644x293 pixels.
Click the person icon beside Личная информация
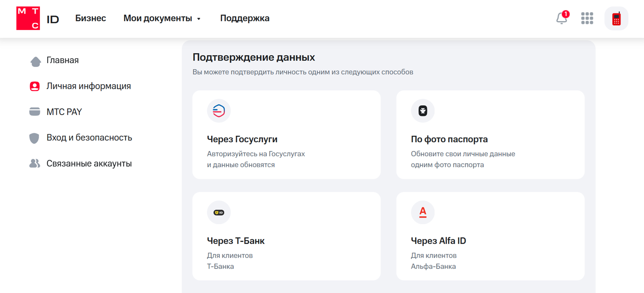tap(35, 86)
